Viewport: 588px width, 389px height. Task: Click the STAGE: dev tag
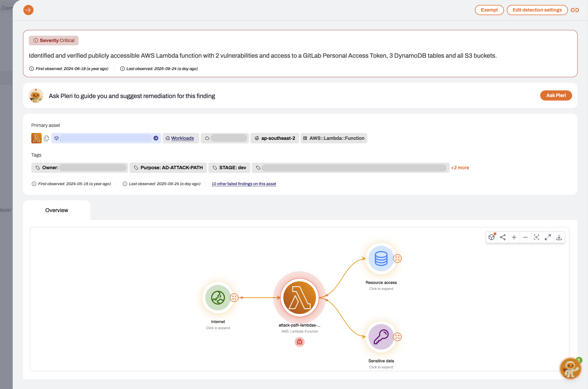(229, 168)
